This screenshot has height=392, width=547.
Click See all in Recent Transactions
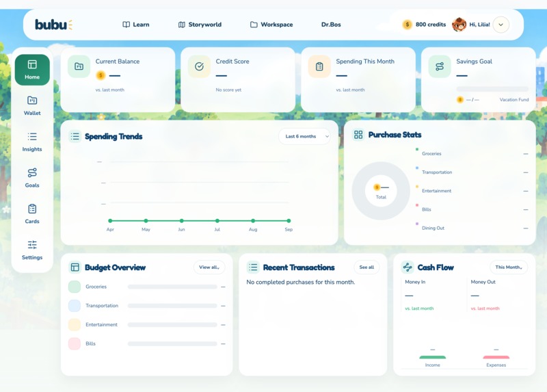pos(366,267)
